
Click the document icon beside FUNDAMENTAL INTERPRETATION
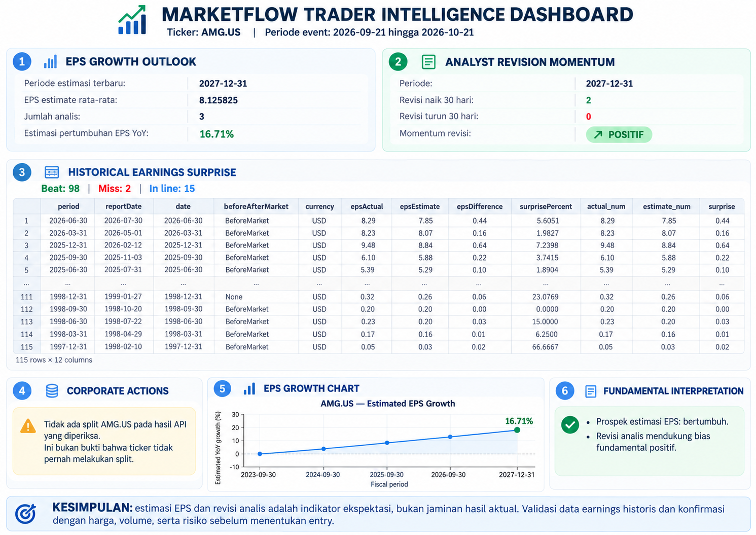(591, 391)
